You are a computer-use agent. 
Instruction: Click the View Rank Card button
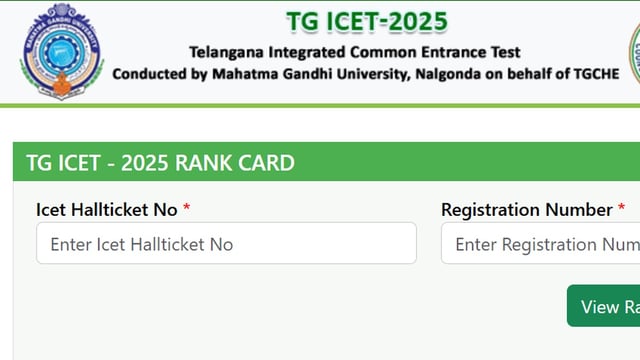[603, 306]
